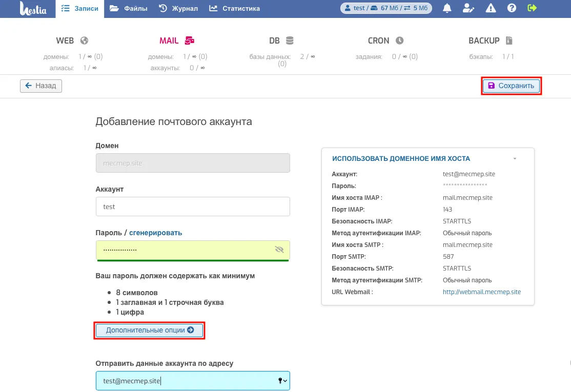Viewport: 571px width, 392px height.
Task: Click into the Аккаунт input field
Action: point(193,207)
